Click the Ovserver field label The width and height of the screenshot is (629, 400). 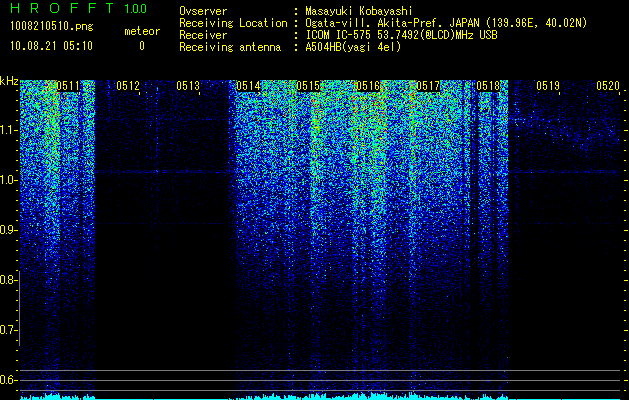(x=203, y=11)
